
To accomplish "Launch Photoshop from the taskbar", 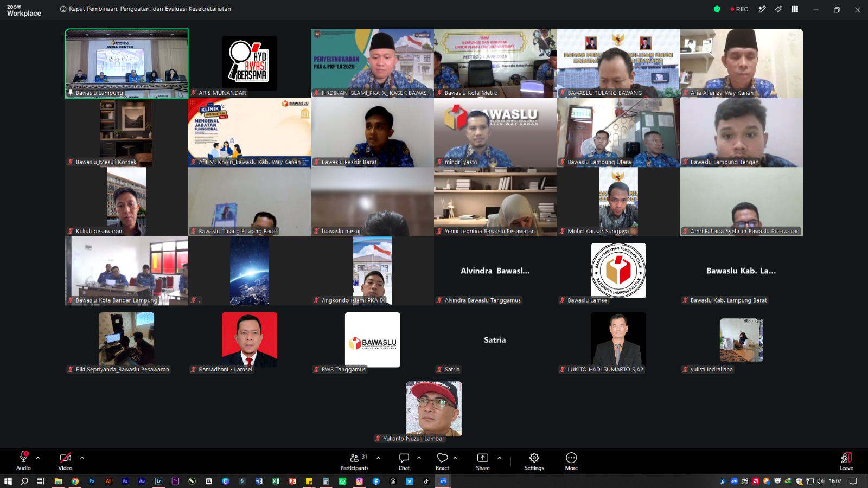I will tap(92, 481).
